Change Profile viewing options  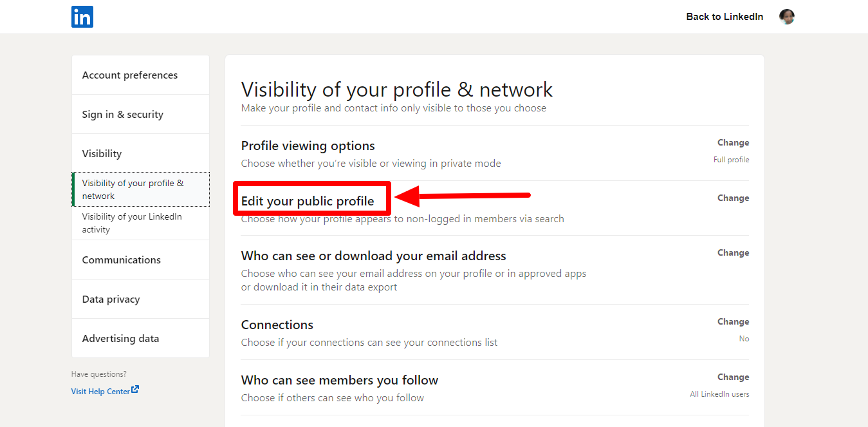pyautogui.click(x=733, y=143)
